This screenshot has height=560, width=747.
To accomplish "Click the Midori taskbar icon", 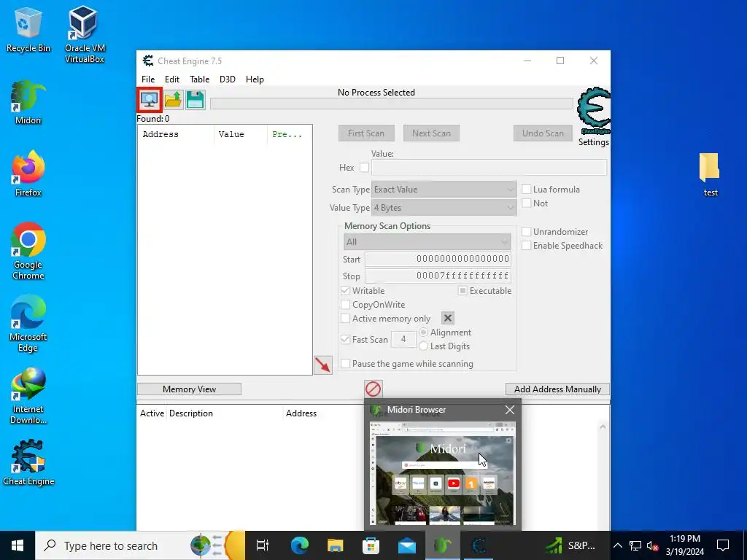I will click(443, 545).
